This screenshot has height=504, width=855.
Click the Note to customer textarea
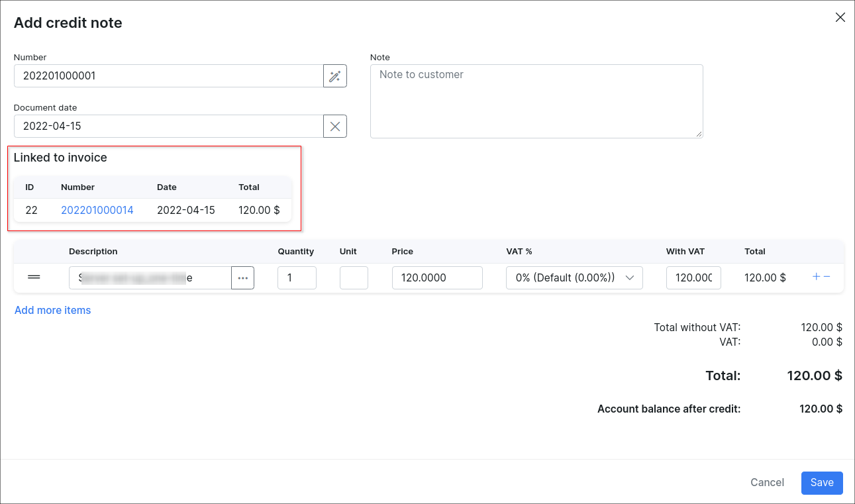[536, 101]
